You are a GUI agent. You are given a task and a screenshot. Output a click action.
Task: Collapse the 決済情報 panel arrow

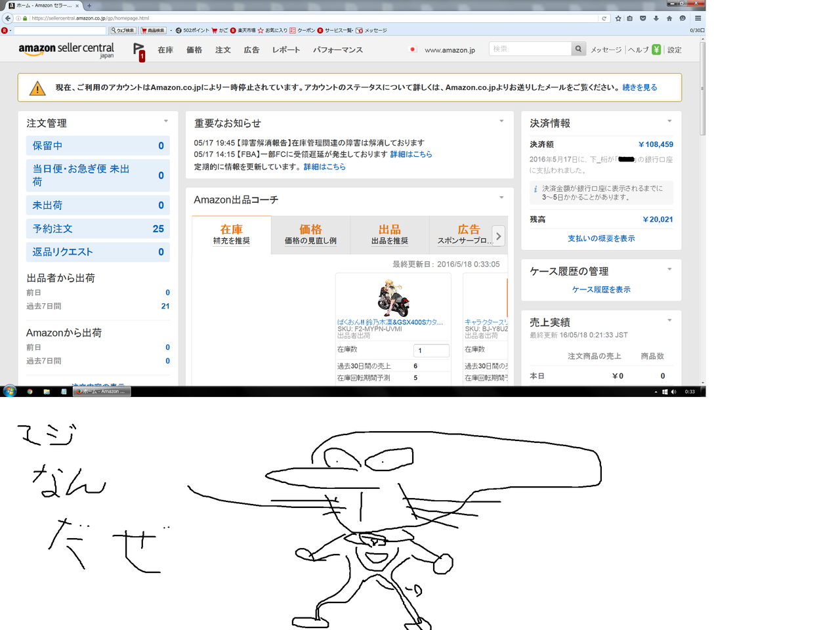point(669,121)
